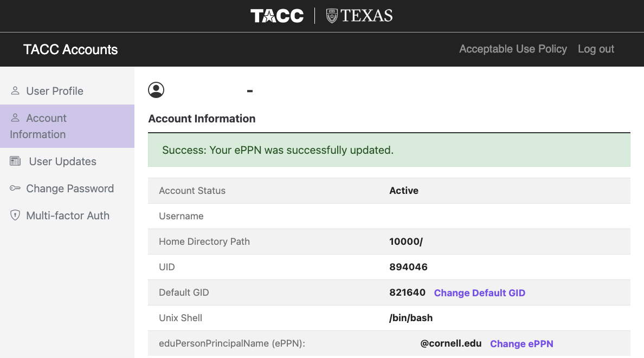Click the user avatar icon above Account Information

[x=156, y=90]
